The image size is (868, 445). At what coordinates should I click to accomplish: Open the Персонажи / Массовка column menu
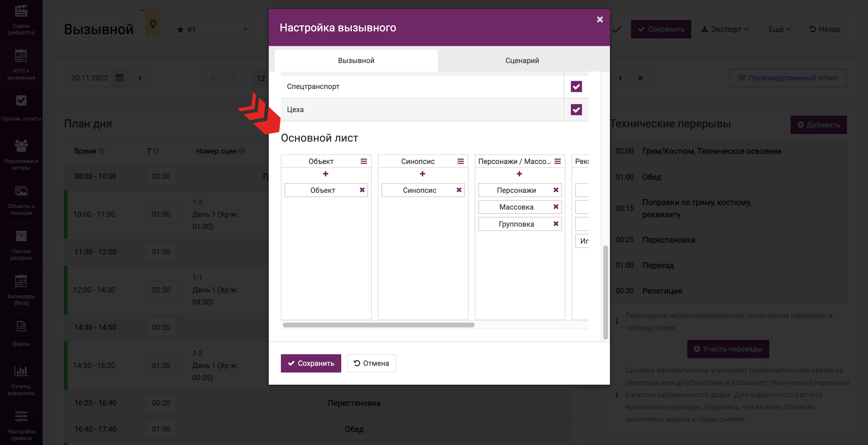pyautogui.click(x=558, y=161)
